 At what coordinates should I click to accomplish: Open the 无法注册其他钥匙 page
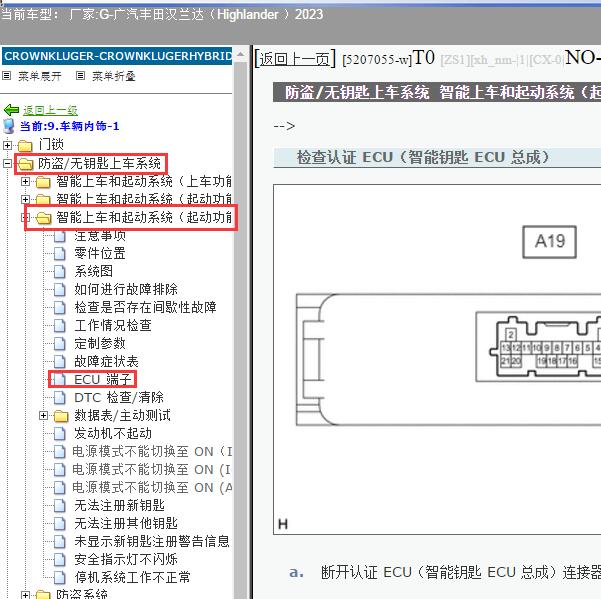(x=126, y=524)
